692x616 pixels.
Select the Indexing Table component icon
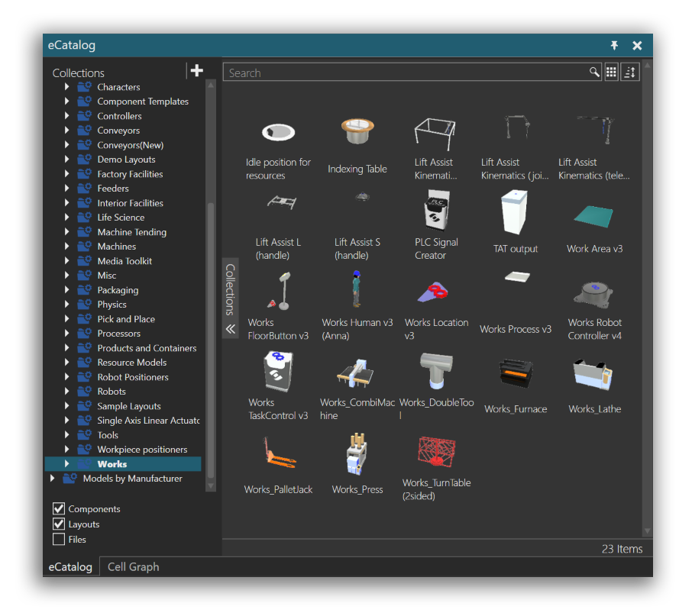coord(357,131)
